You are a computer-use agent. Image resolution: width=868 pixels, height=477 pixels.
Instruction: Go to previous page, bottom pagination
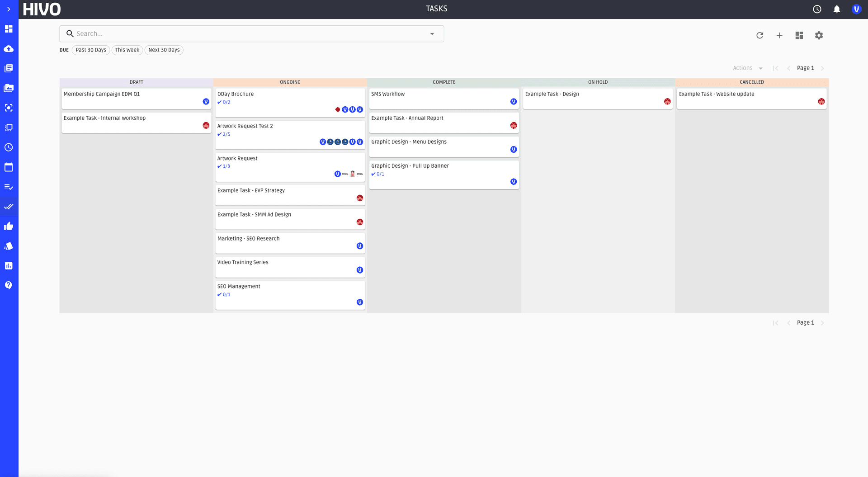pyautogui.click(x=788, y=323)
